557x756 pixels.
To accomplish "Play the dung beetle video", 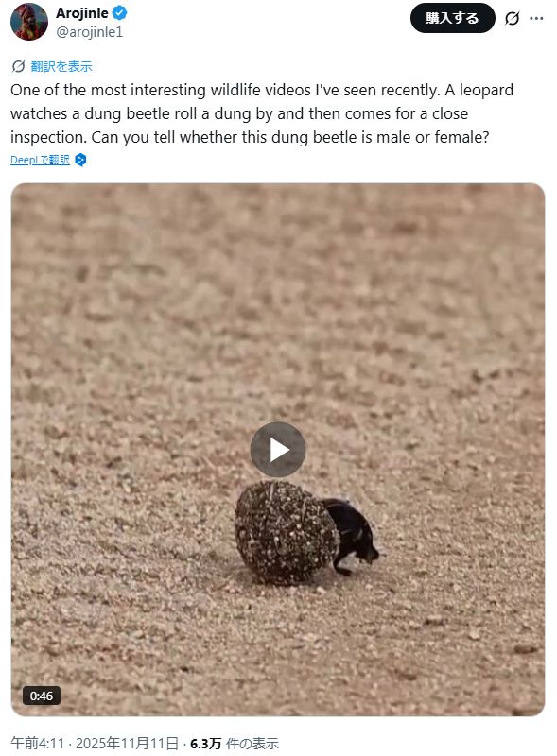I will [x=277, y=450].
